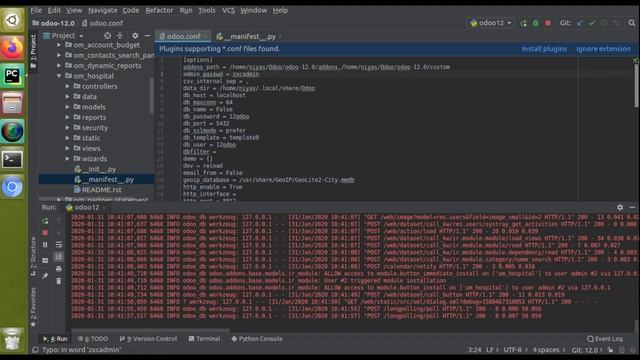Click the 4 spaces indent setting
The image size is (640, 360).
(549, 350)
